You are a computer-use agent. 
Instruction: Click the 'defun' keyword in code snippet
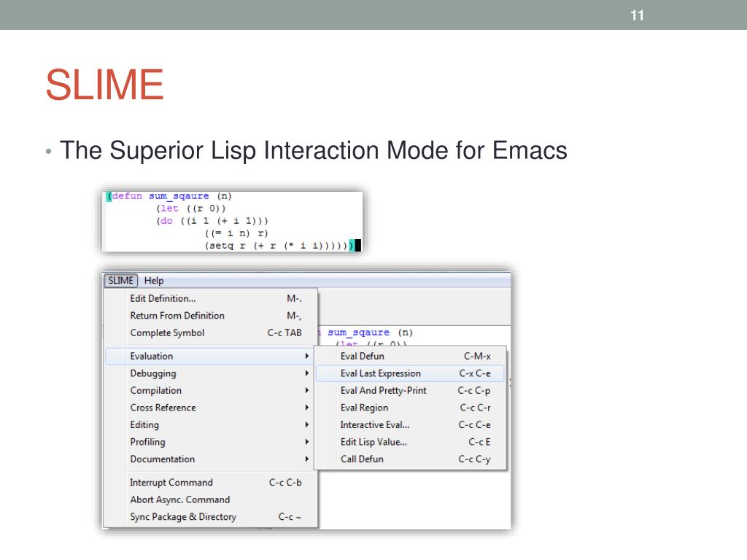127,195
